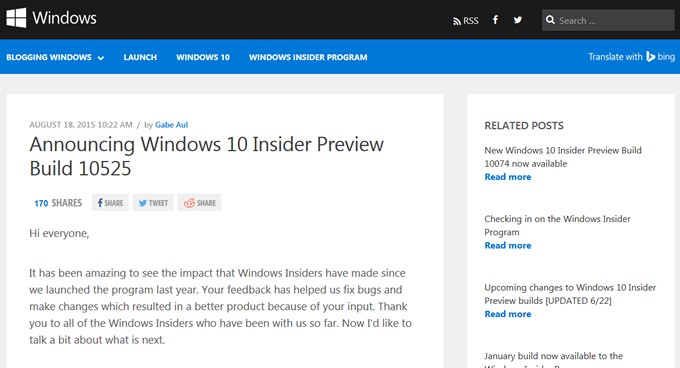Open Checking in on Windows Insider Program post
This screenshot has height=368, width=680.
[x=557, y=225]
